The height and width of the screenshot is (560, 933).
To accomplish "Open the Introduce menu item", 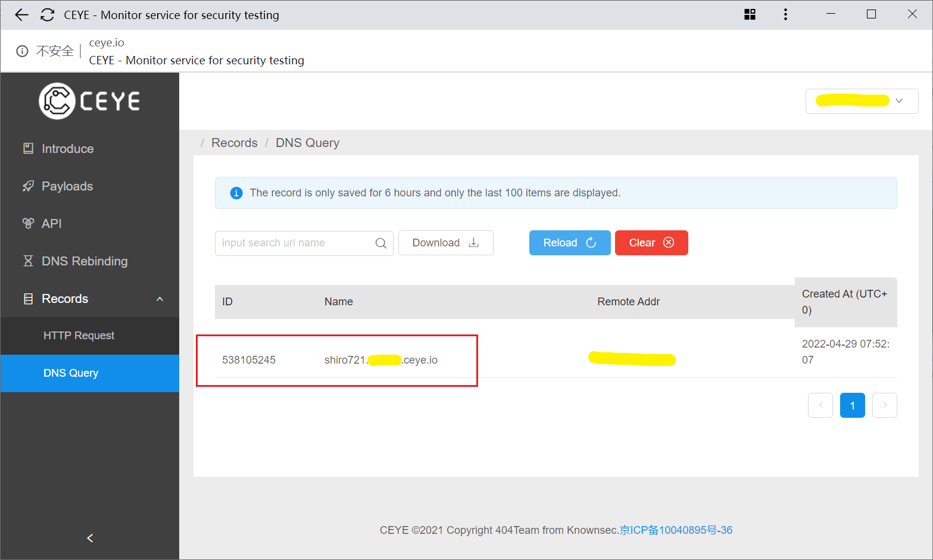I will (90, 149).
